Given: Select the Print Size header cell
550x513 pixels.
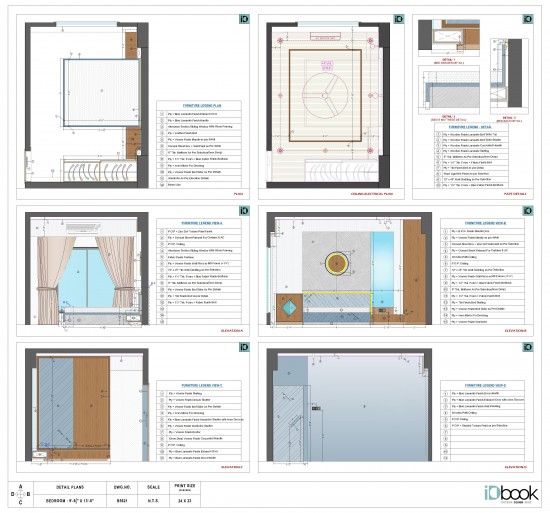Looking at the screenshot, I should point(185,487).
